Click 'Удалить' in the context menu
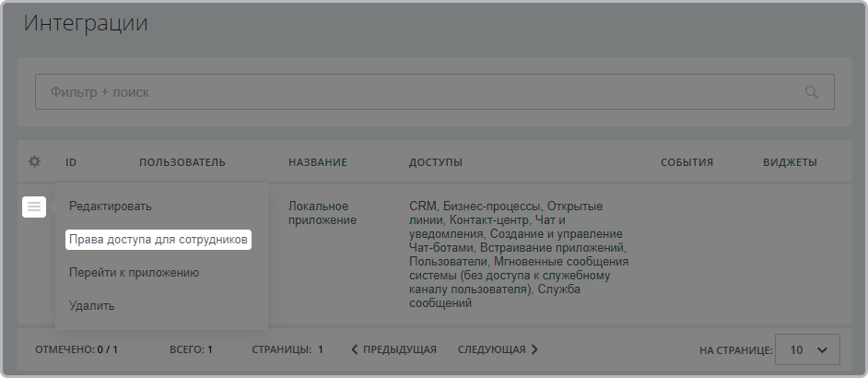868x378 pixels. coord(91,305)
